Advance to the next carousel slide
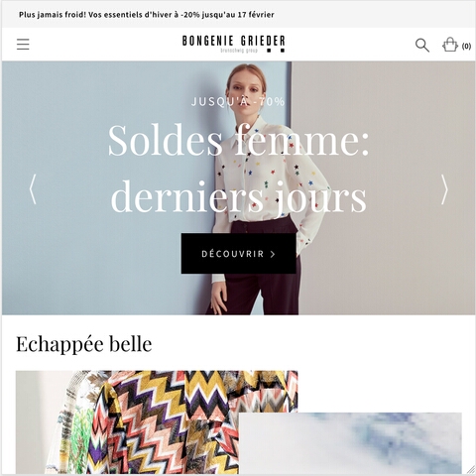 click(x=445, y=189)
